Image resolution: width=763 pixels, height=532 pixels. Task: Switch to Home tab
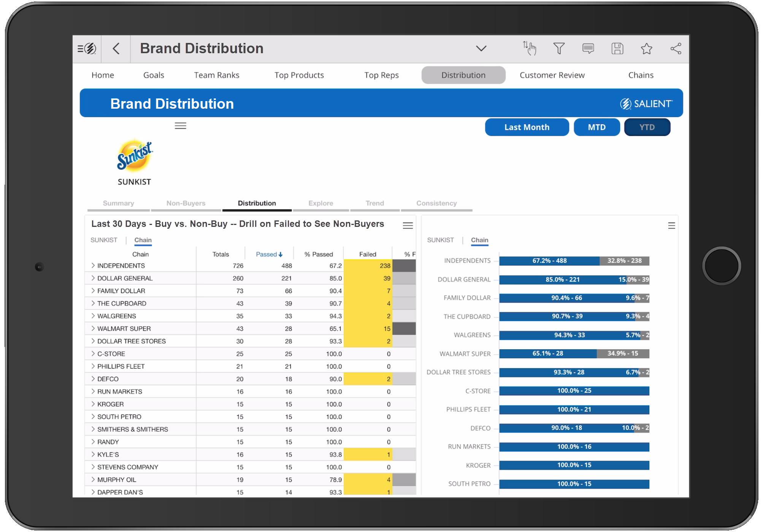[x=103, y=75]
